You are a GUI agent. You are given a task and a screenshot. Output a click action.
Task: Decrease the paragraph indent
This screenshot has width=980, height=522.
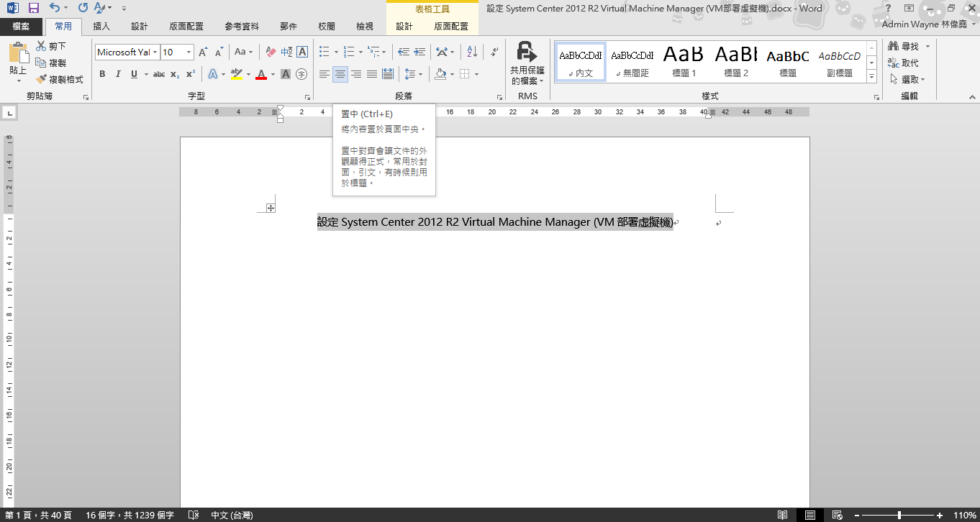coord(403,52)
